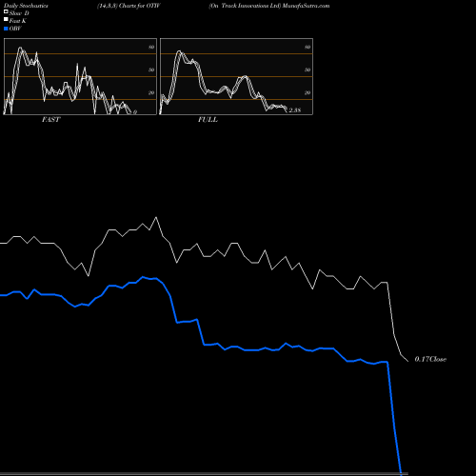Click the Fast K legend swatch
This screenshot has width=476, height=476.
click(6, 19)
